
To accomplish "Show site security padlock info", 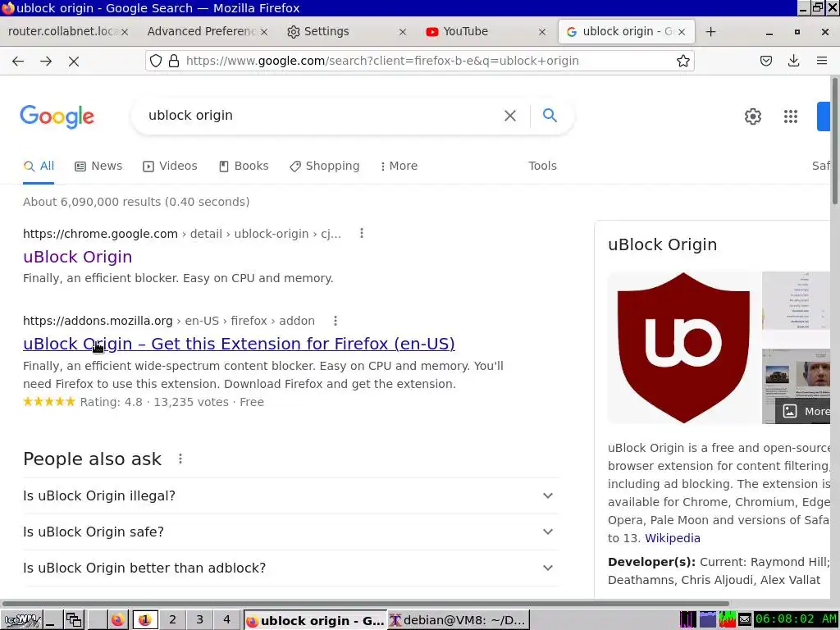I will tap(174, 61).
